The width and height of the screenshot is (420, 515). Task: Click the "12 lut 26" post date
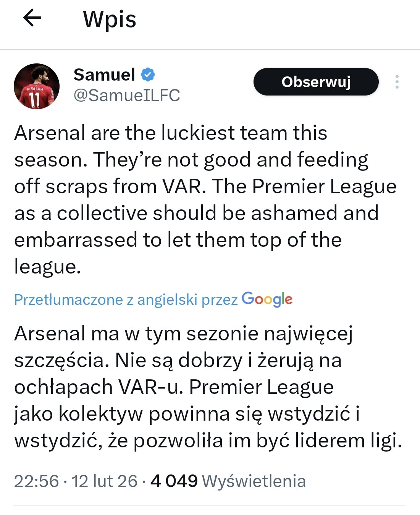click(104, 481)
